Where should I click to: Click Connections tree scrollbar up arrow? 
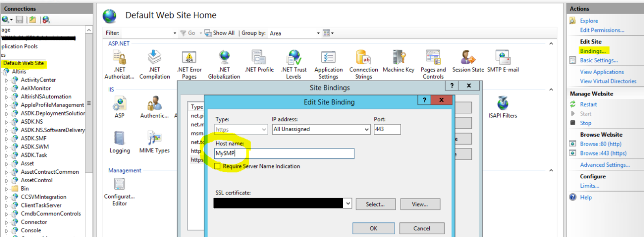(x=89, y=30)
